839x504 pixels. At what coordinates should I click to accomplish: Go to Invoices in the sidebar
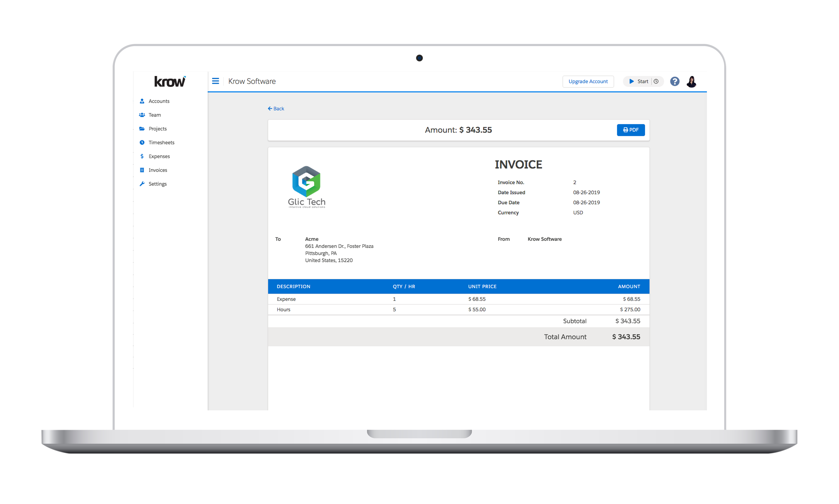(x=158, y=170)
